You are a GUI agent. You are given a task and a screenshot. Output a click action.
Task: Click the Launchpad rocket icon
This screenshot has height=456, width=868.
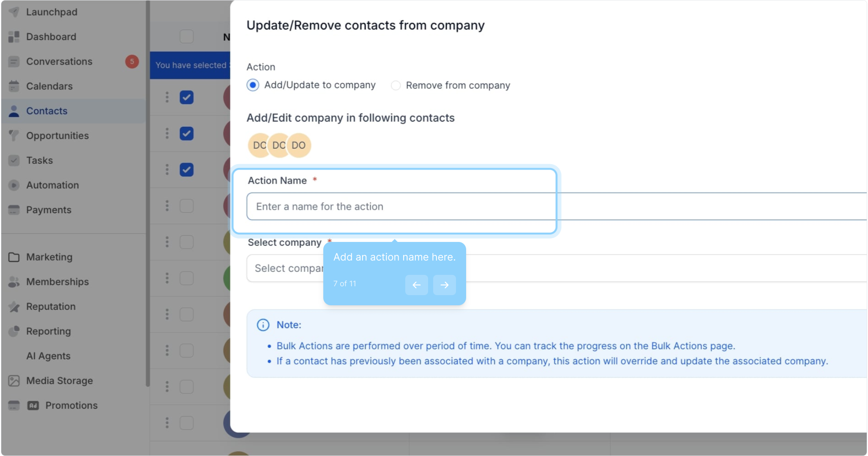[x=14, y=12]
